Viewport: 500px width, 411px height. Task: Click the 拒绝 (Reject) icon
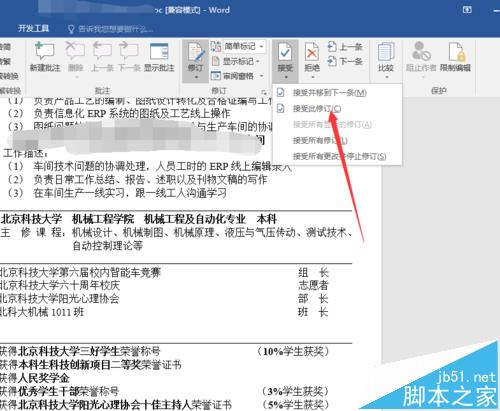[x=312, y=52]
